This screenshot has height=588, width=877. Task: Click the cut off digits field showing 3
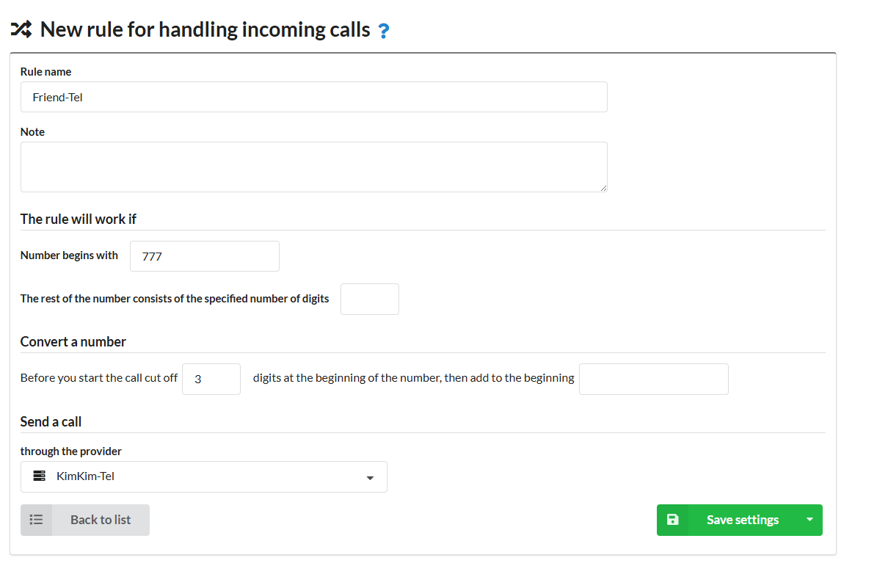[211, 380]
